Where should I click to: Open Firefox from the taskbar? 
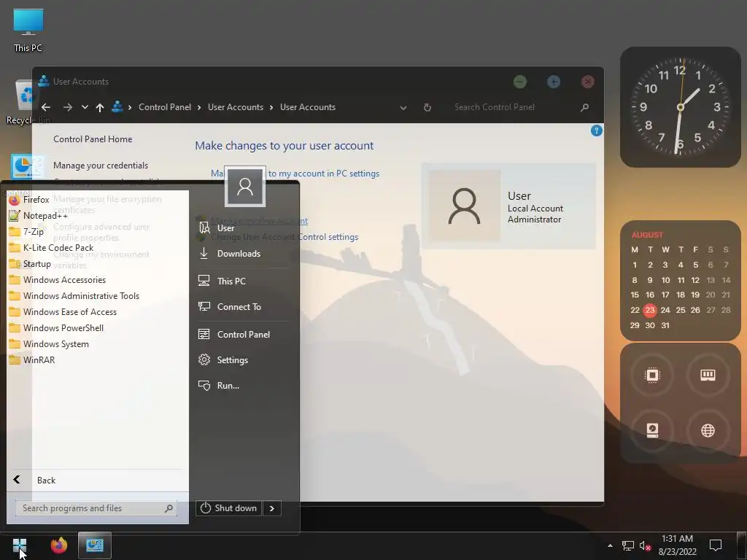[x=59, y=545]
